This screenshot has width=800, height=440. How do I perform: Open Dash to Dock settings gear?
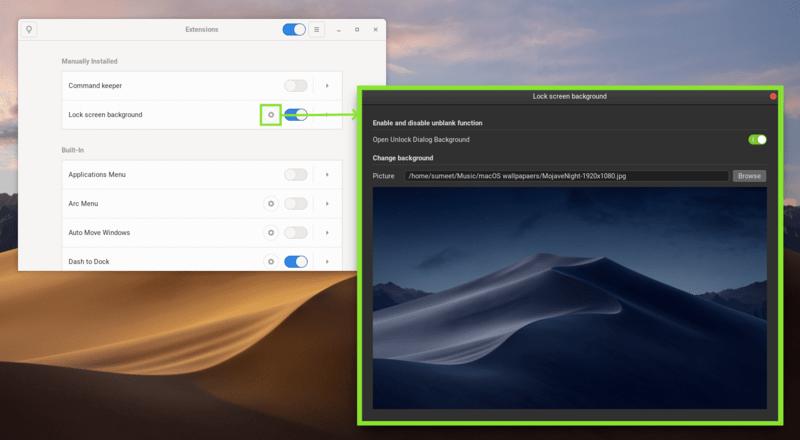pyautogui.click(x=270, y=262)
